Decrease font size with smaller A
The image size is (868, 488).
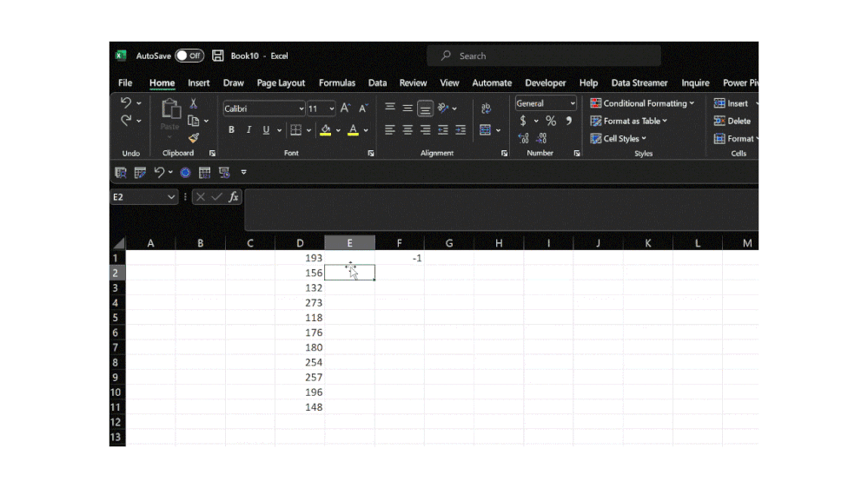pyautogui.click(x=363, y=109)
